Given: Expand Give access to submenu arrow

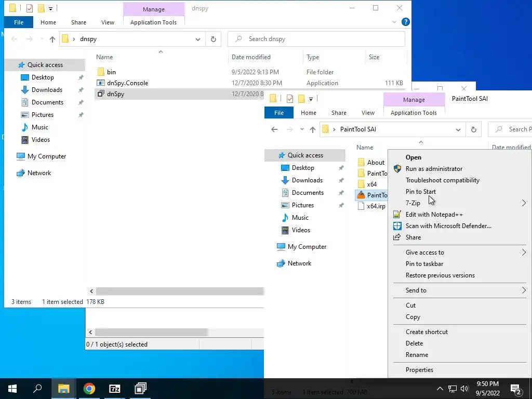Looking at the screenshot, I should pyautogui.click(x=524, y=252).
